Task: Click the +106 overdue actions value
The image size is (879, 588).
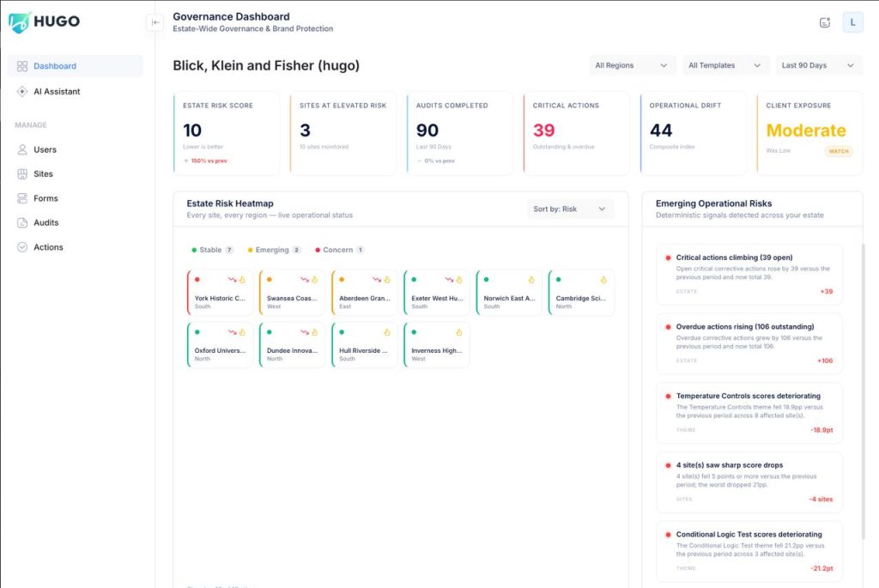Action: pyautogui.click(x=825, y=361)
